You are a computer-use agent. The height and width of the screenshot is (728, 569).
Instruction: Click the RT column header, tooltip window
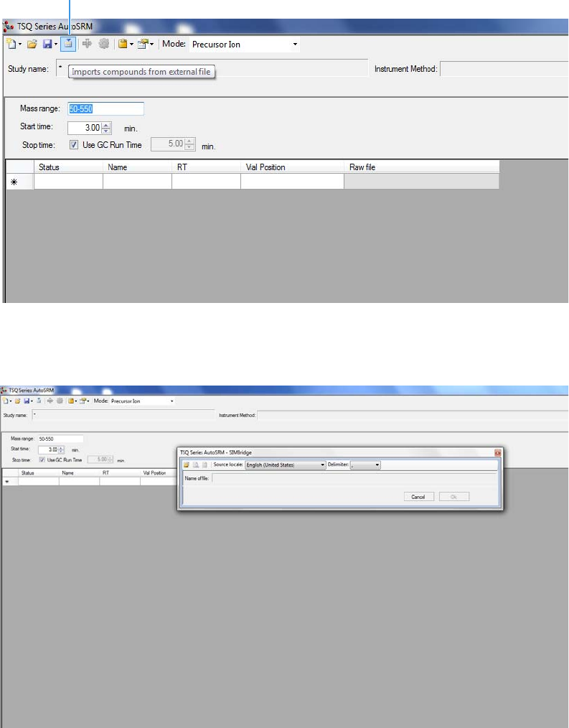tap(206, 167)
